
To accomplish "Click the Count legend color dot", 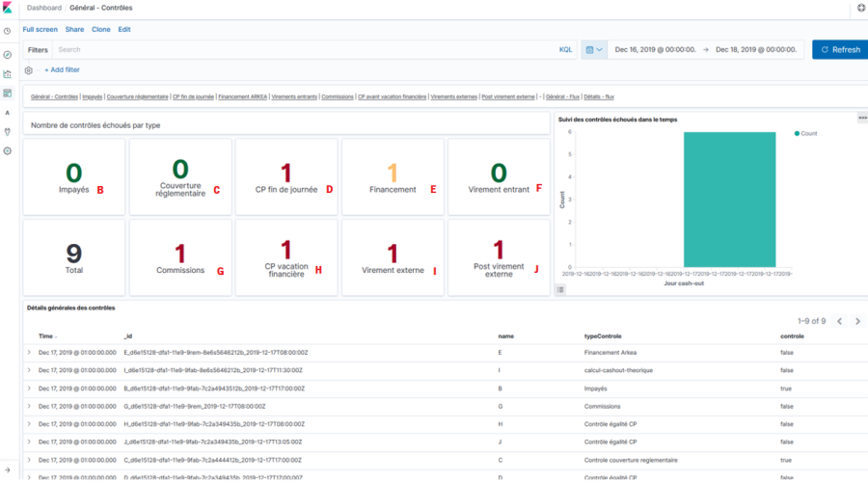I will [x=797, y=133].
